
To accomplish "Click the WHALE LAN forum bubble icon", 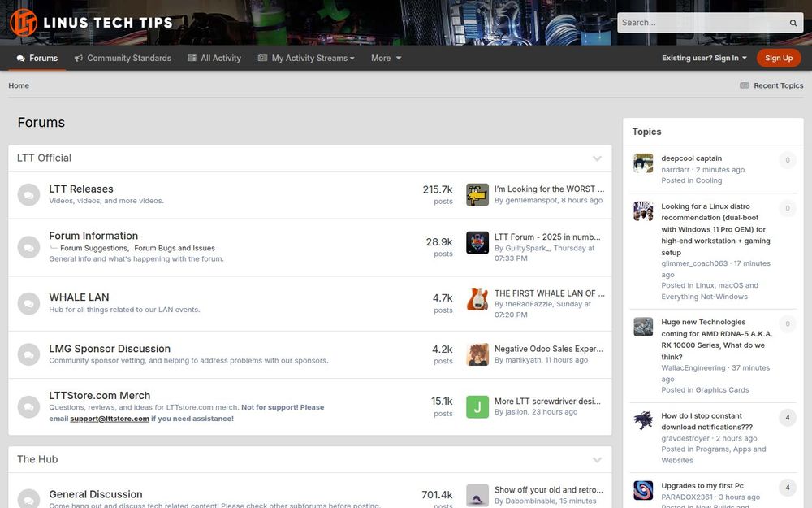I will (28, 303).
